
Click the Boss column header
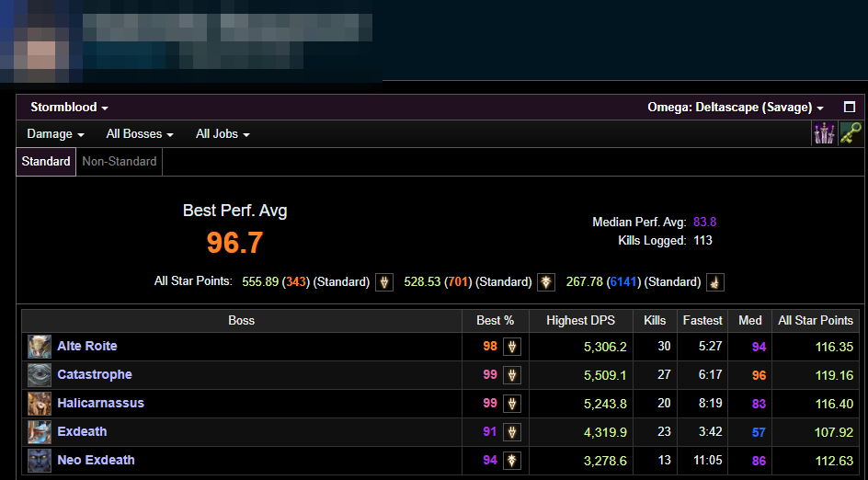(241, 321)
